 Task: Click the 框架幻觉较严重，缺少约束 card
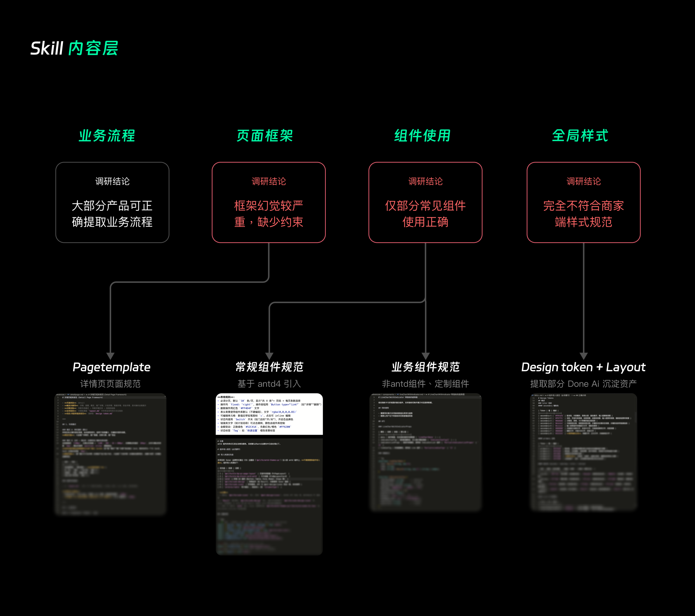click(268, 202)
